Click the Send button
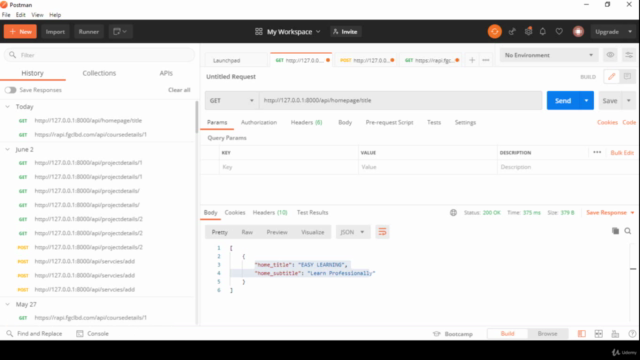 [563, 100]
